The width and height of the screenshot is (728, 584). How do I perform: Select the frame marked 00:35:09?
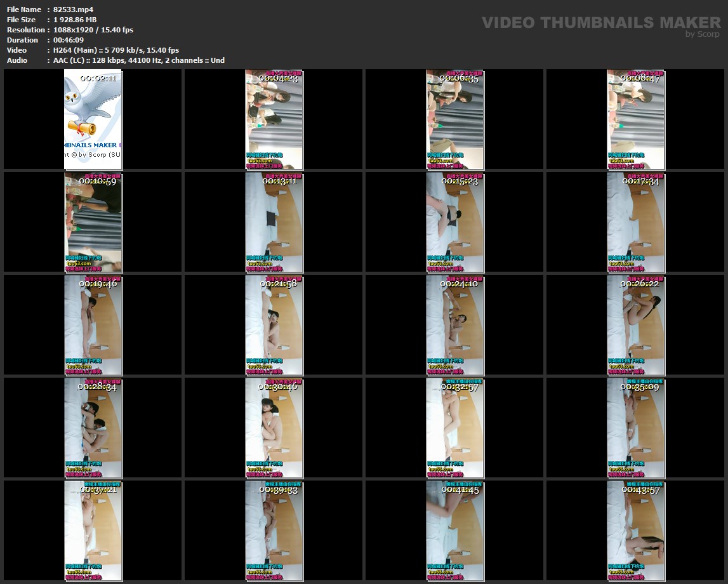636,428
